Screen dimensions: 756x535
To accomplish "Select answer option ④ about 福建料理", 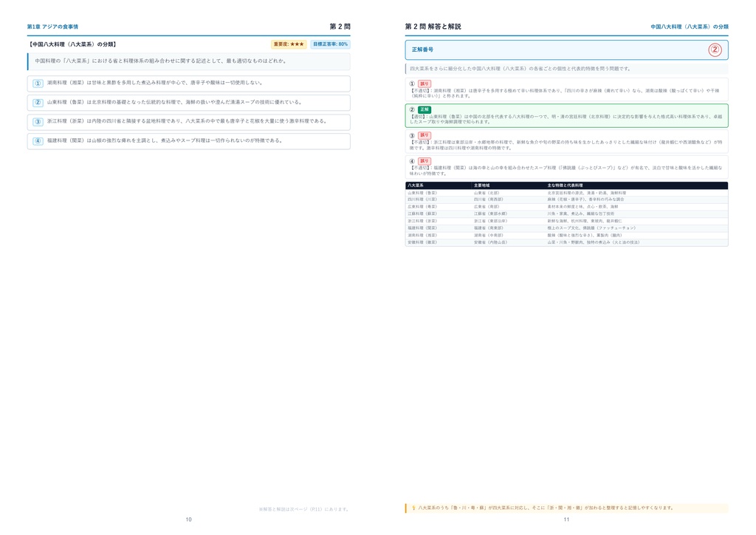I will coord(188,141).
